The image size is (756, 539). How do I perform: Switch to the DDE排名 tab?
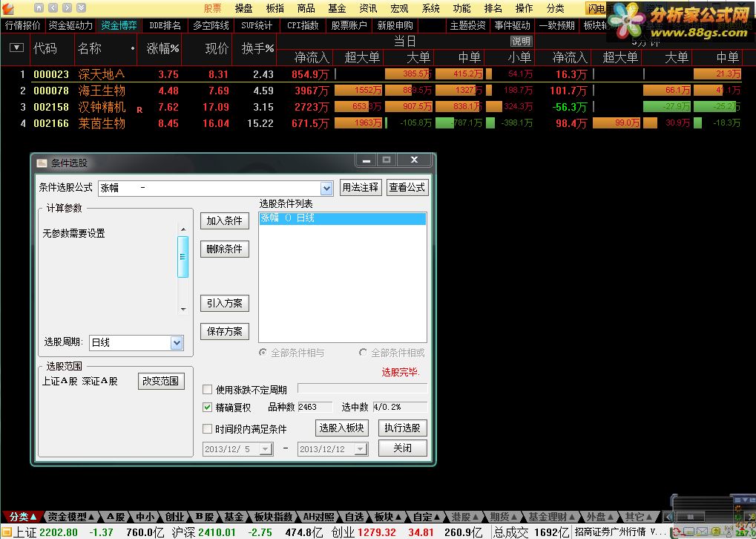coord(165,25)
